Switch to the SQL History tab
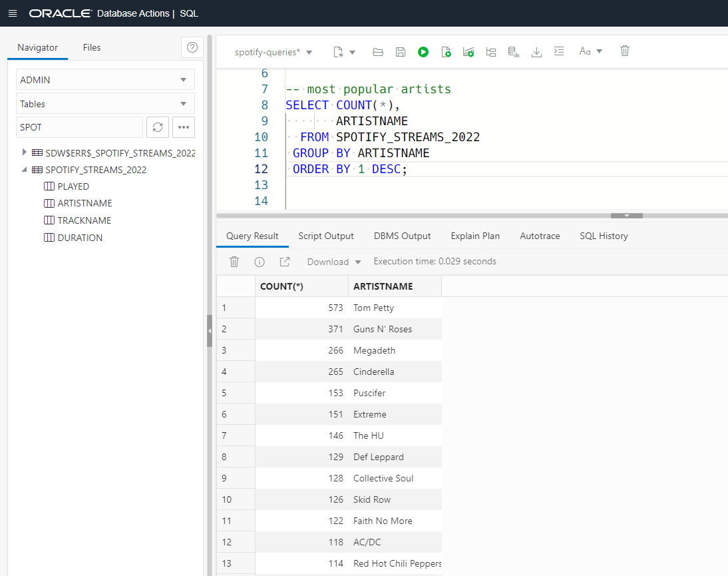This screenshot has width=728, height=576. pyautogui.click(x=604, y=236)
